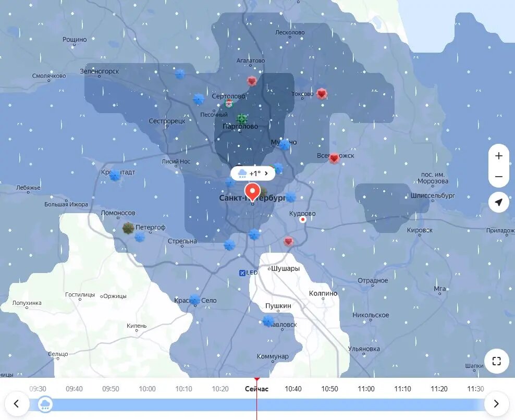515x420 pixels.
Task: Click the LED airport icon
Action: tap(242, 273)
